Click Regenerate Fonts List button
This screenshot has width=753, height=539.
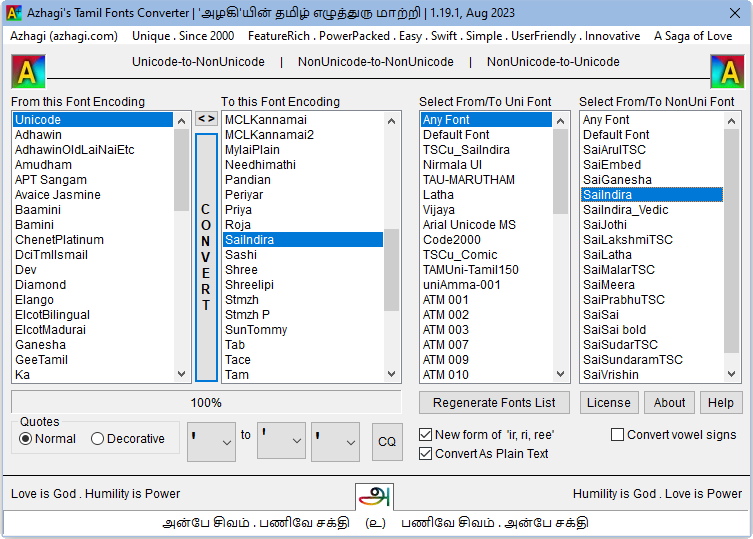coord(494,403)
